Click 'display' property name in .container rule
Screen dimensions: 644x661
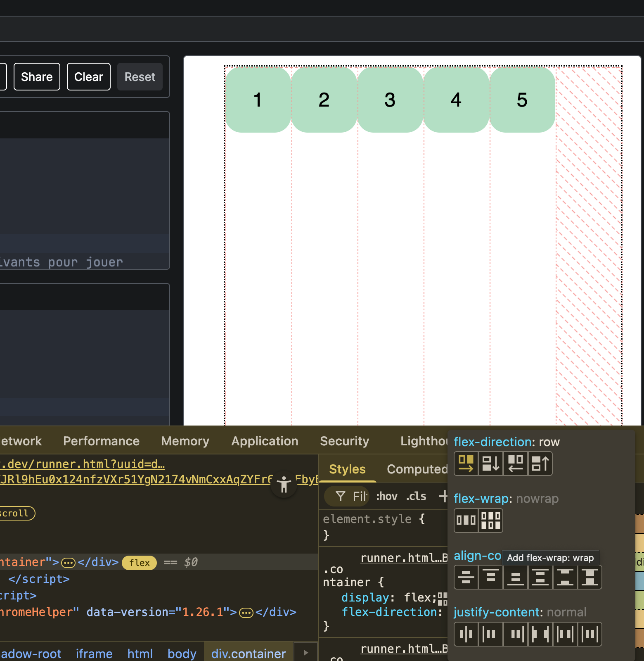click(x=365, y=598)
